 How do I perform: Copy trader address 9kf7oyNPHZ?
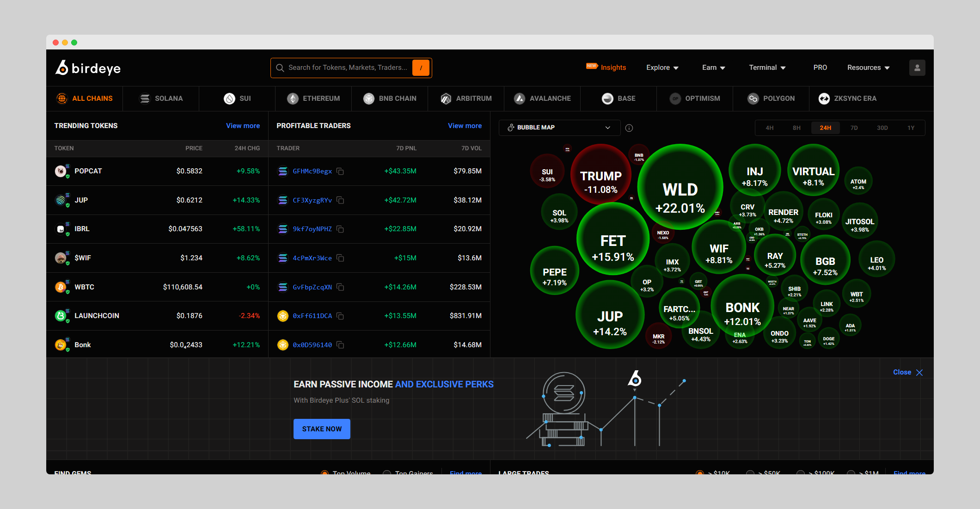point(340,229)
